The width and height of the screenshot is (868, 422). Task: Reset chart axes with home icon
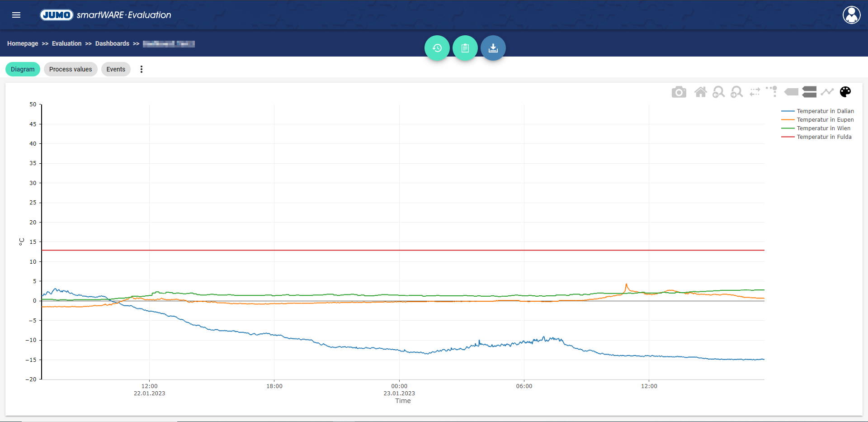[x=700, y=92]
